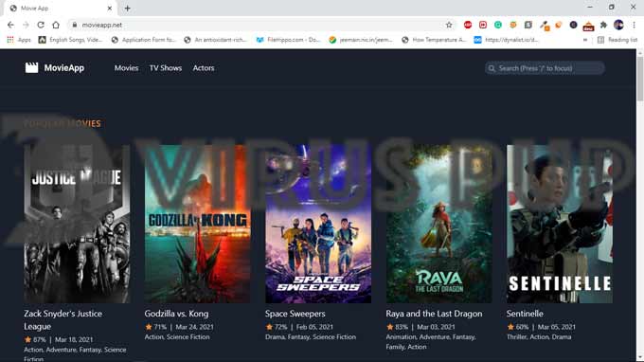This screenshot has height=362, width=644.
Task: Close the Movie App tab
Action: pyautogui.click(x=109, y=9)
